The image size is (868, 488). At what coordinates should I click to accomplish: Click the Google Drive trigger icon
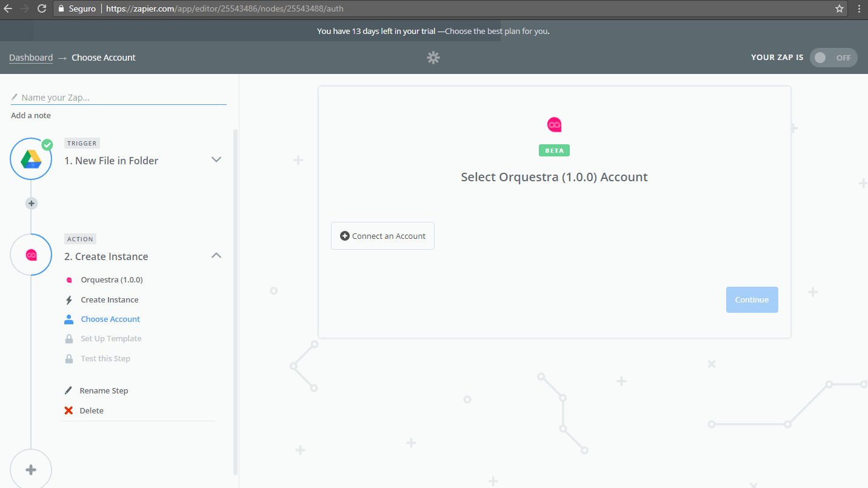point(31,159)
